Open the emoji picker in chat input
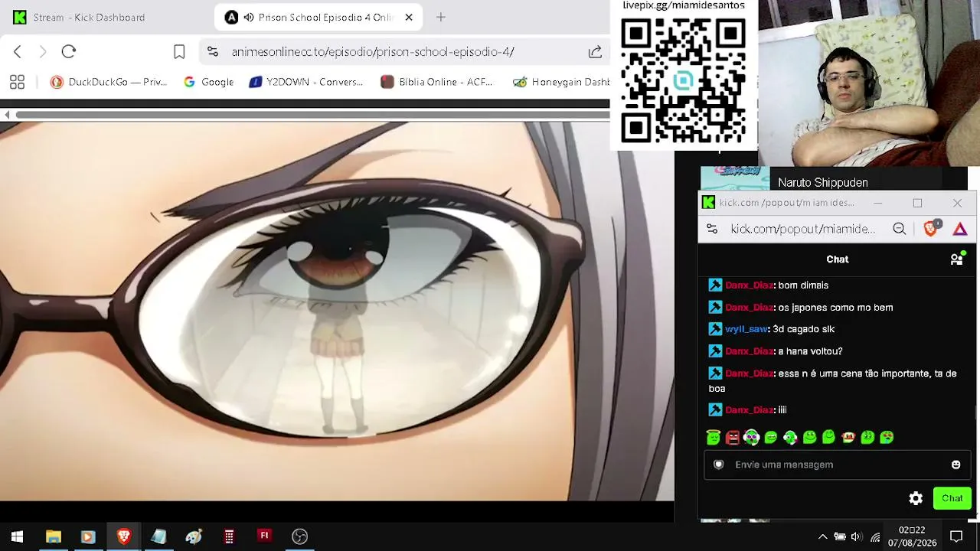 [955, 465]
